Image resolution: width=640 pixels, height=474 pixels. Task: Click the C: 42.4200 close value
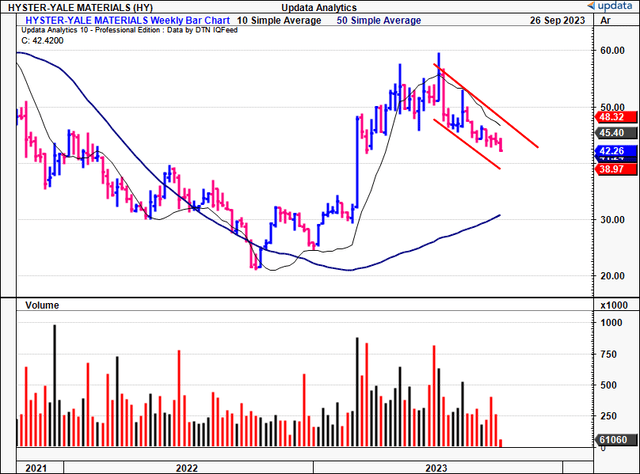(42, 40)
